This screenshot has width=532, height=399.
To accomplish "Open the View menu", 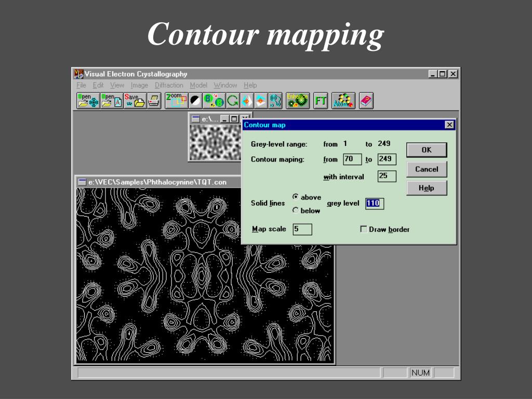I will (x=117, y=85).
